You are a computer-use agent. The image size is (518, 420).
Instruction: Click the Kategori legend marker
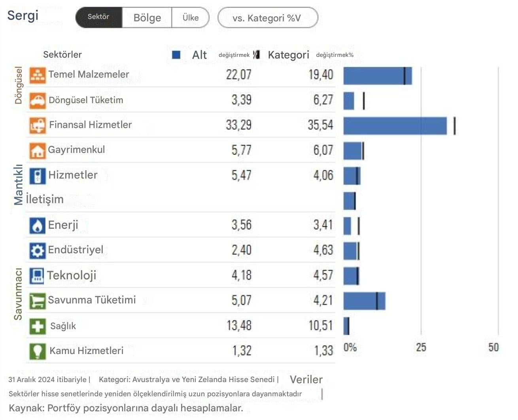point(257,55)
